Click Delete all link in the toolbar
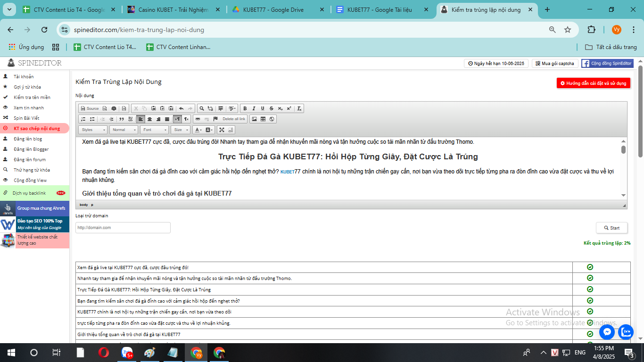Screen dimensions: 644x362 (x=234, y=119)
